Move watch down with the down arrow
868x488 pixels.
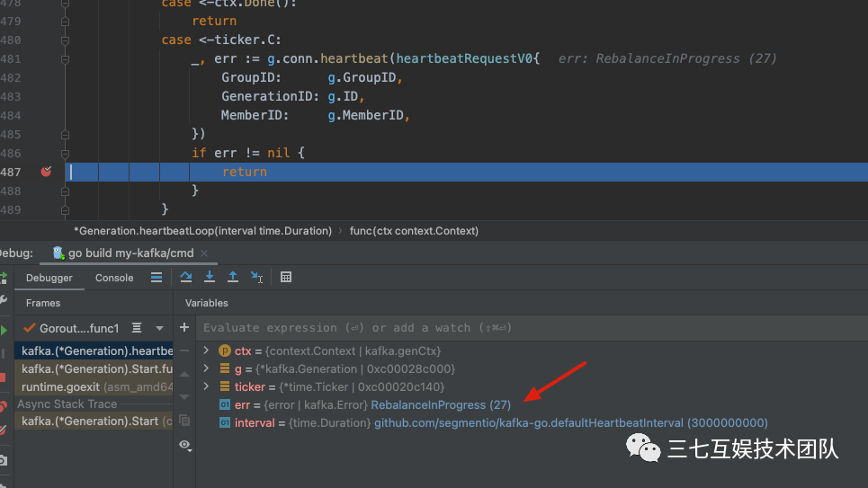click(x=184, y=396)
